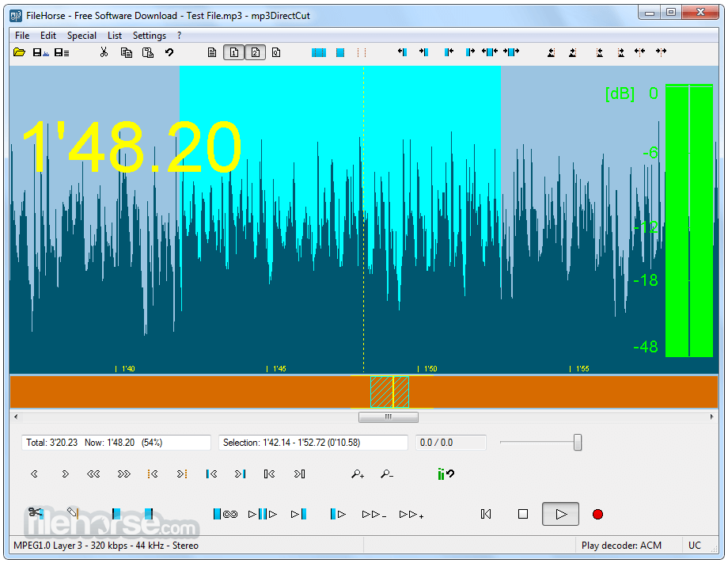
Task: Decrease playback speed with fast-forward minus
Action: (x=373, y=515)
